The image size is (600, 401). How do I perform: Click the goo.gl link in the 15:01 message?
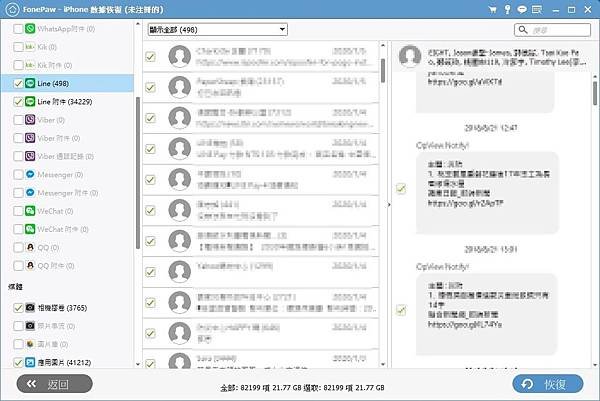pos(465,325)
